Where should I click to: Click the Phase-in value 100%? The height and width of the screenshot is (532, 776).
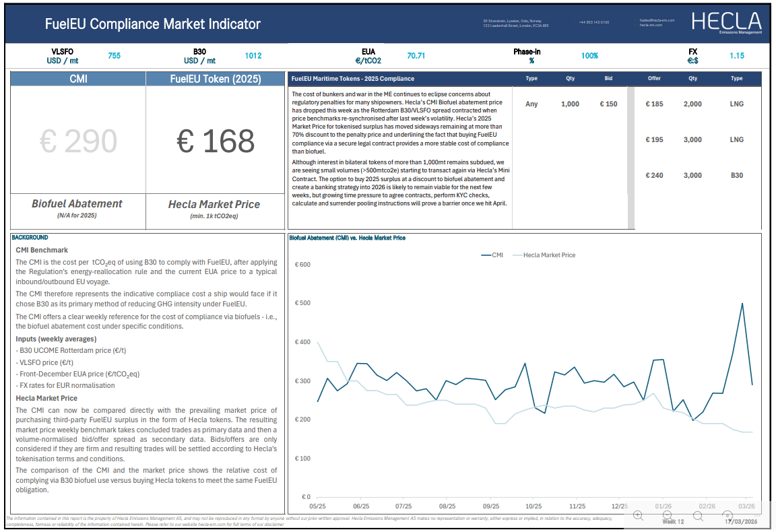589,56
